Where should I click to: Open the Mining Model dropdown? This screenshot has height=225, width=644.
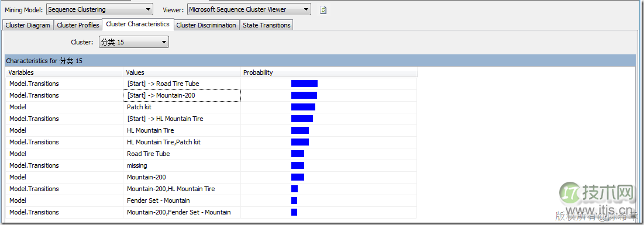coord(99,9)
